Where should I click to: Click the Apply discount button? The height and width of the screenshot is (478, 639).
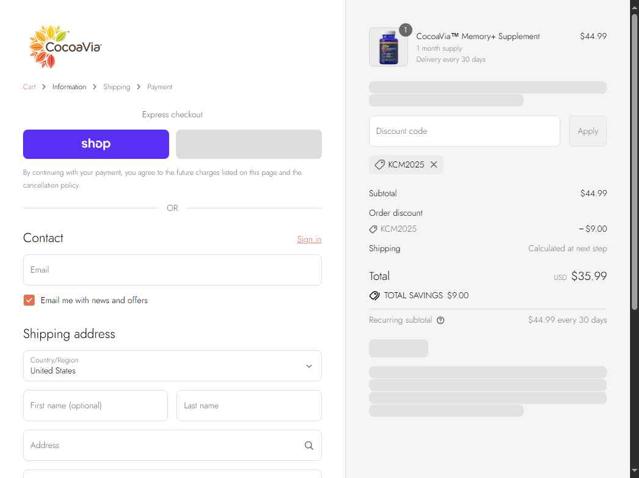(588, 131)
